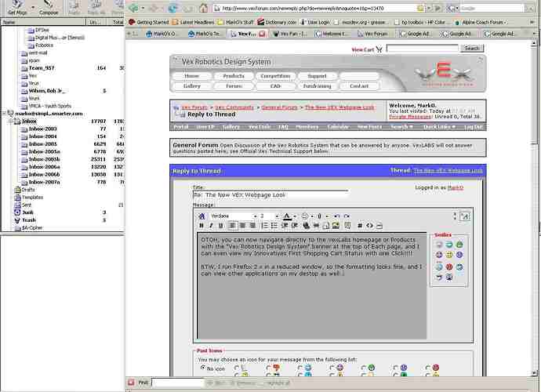Wrap selection in HTML tags
Image resolution: width=541 pixels, height=392 pixels.
click(x=369, y=226)
